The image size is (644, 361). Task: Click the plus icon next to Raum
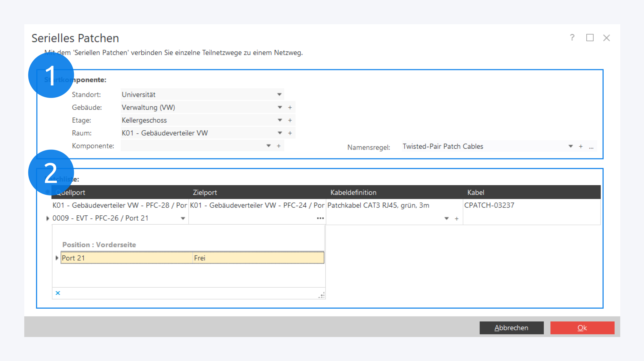(290, 133)
